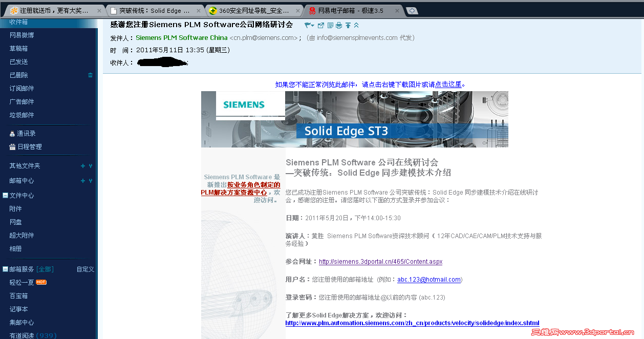Close the 360安全网址导航 tab

(298, 11)
